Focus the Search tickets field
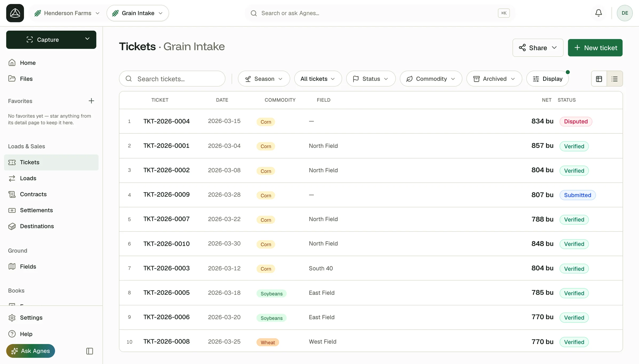The height and width of the screenshot is (364, 639). pyautogui.click(x=172, y=79)
